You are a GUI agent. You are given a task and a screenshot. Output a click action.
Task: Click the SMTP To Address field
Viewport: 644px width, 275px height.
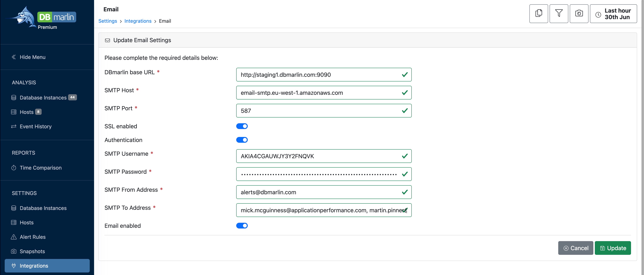click(324, 210)
